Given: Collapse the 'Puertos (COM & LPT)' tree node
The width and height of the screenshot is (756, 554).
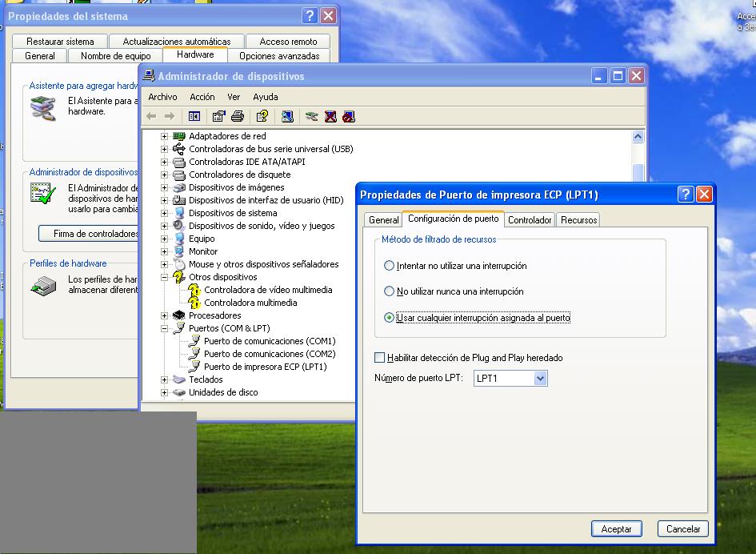Looking at the screenshot, I should pyautogui.click(x=166, y=328).
